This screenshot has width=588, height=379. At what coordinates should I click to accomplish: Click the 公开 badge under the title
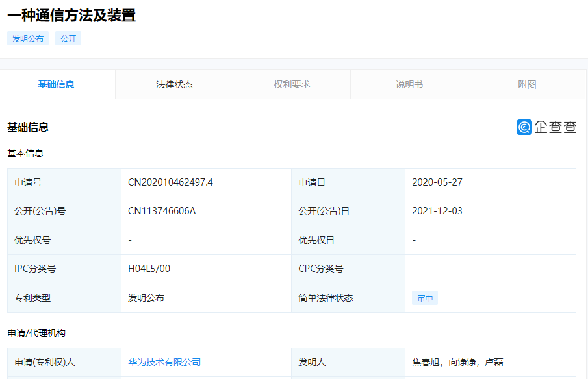pyautogui.click(x=68, y=38)
